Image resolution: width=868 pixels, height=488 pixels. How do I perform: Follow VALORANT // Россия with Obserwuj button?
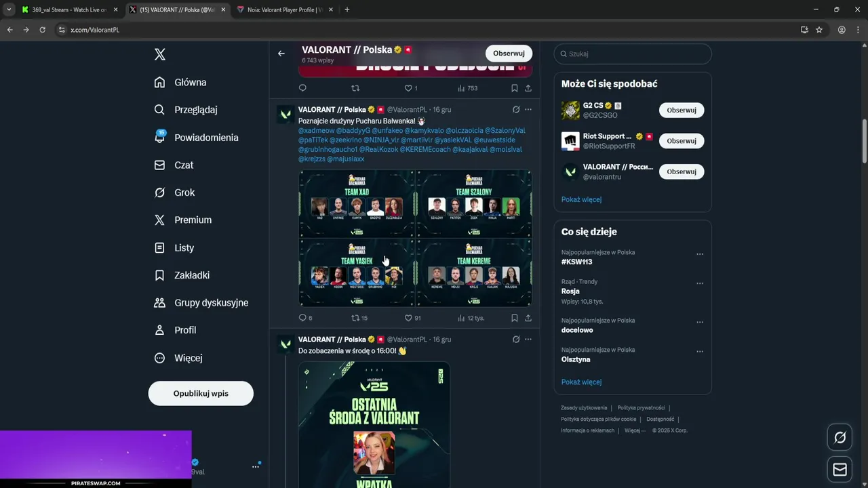tap(682, 171)
